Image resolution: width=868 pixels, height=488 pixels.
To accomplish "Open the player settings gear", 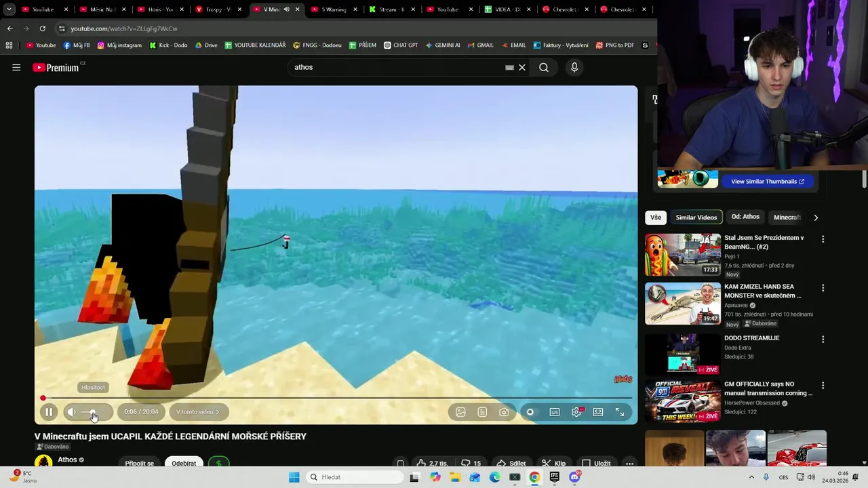I will (x=576, y=412).
